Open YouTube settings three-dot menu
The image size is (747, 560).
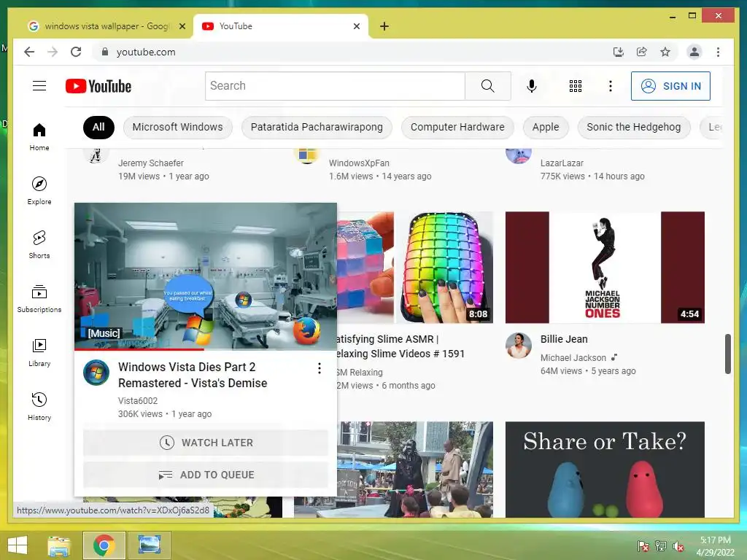(x=611, y=86)
